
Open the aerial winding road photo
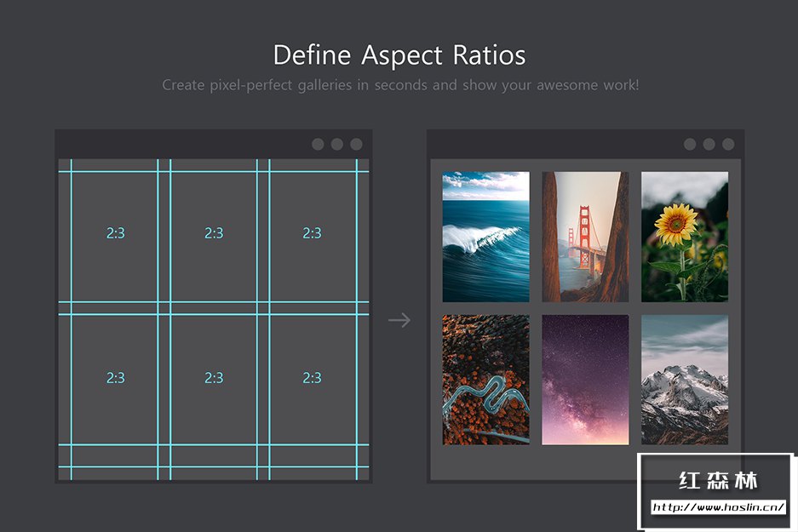click(x=486, y=380)
